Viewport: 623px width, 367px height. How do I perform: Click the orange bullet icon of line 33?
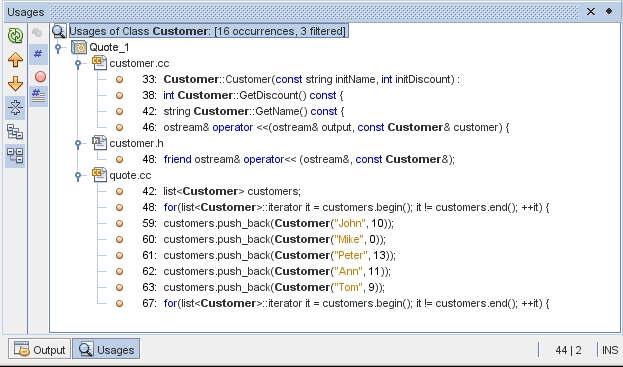pos(119,79)
